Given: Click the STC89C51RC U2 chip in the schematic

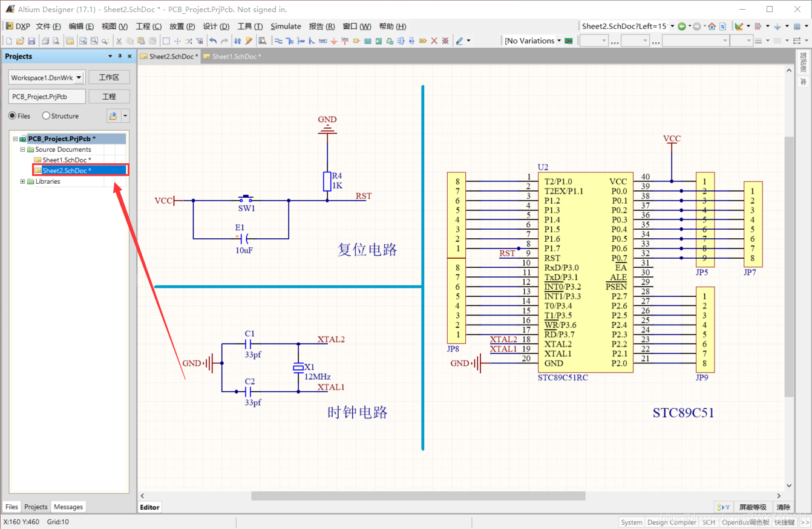Looking at the screenshot, I should [586, 272].
